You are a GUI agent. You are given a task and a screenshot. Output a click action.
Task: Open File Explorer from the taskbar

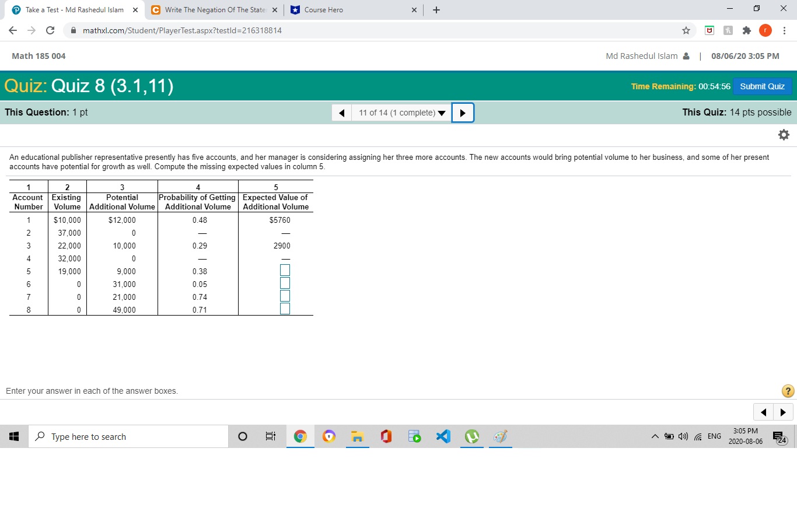coord(357,436)
